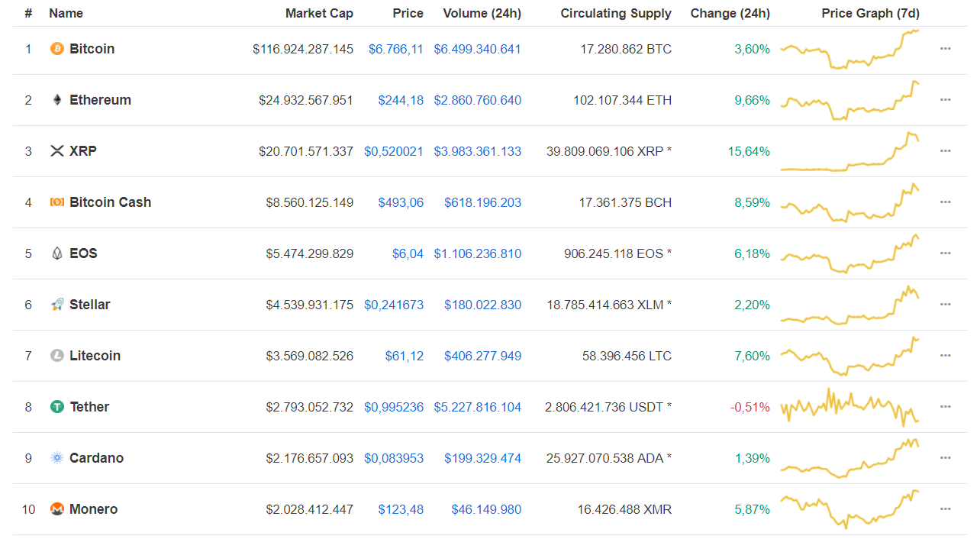Open the XRP name link
Image resolution: width=980 pixels, height=539 pixels.
(x=83, y=151)
